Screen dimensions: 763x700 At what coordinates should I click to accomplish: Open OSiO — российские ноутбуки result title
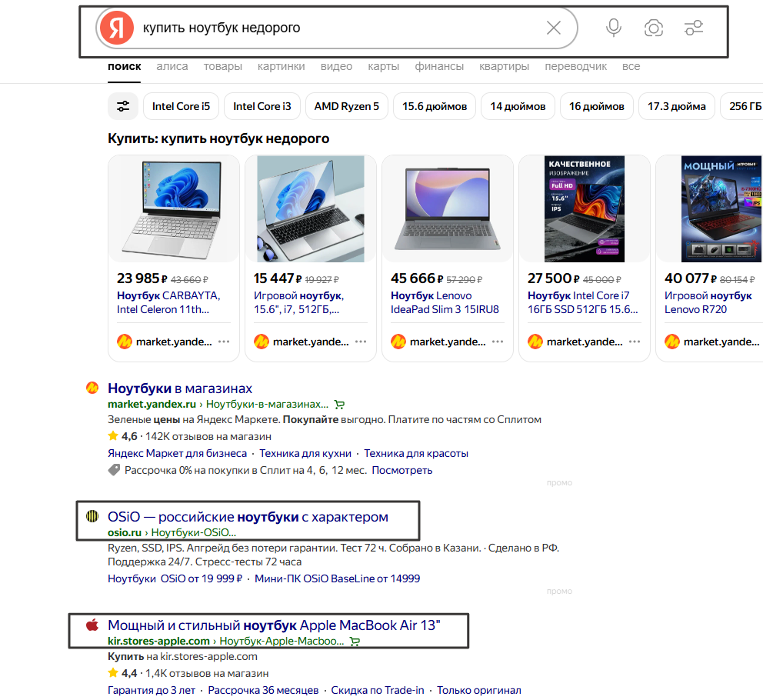(248, 516)
